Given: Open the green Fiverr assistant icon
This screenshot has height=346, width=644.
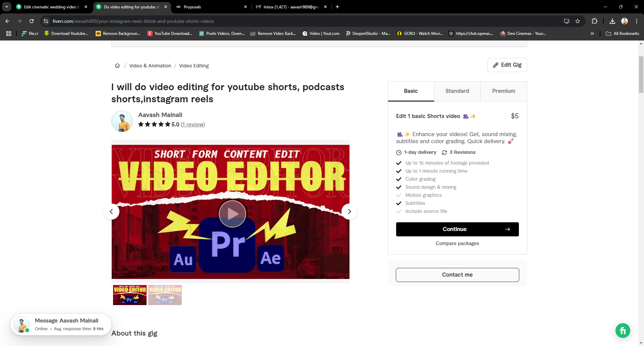Looking at the screenshot, I should 623,331.
